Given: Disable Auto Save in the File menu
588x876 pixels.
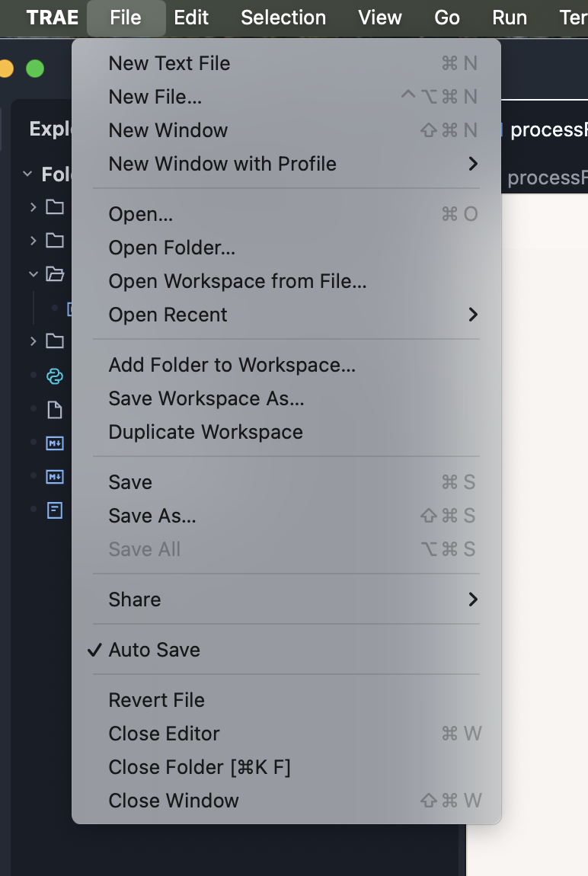Looking at the screenshot, I should coord(155,650).
